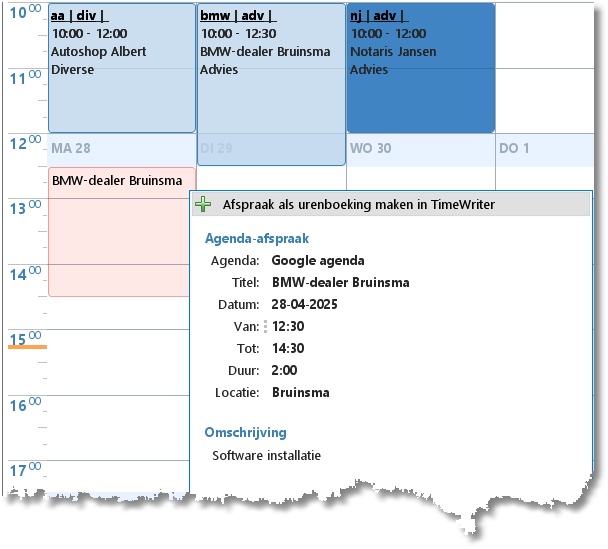Screen dimensions: 608x549
Task: Click the 17:00 hour label
Action: pos(25,470)
